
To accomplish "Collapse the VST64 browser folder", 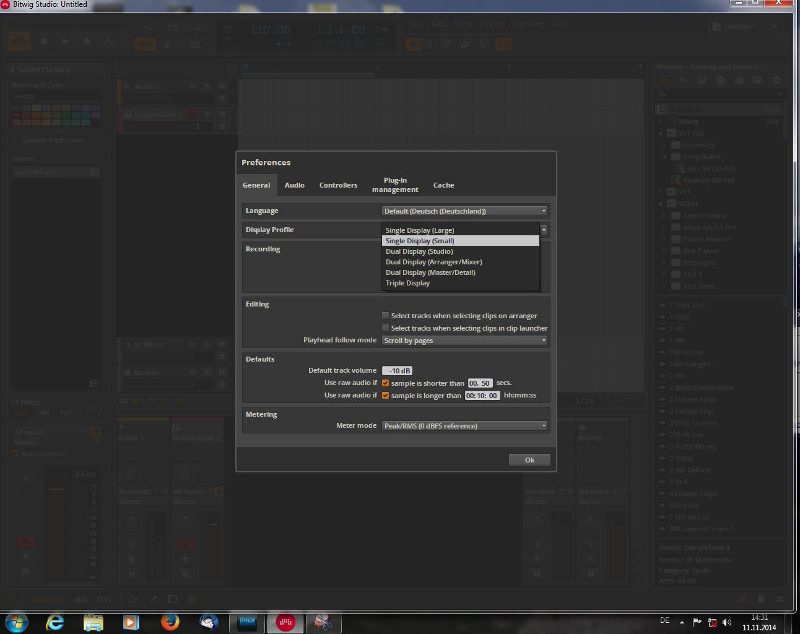I will tap(661, 204).
